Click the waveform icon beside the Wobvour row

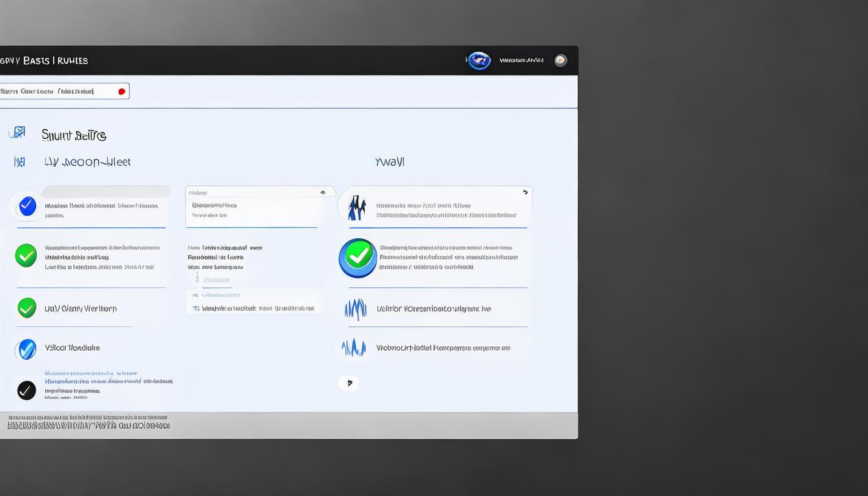pyautogui.click(x=354, y=348)
